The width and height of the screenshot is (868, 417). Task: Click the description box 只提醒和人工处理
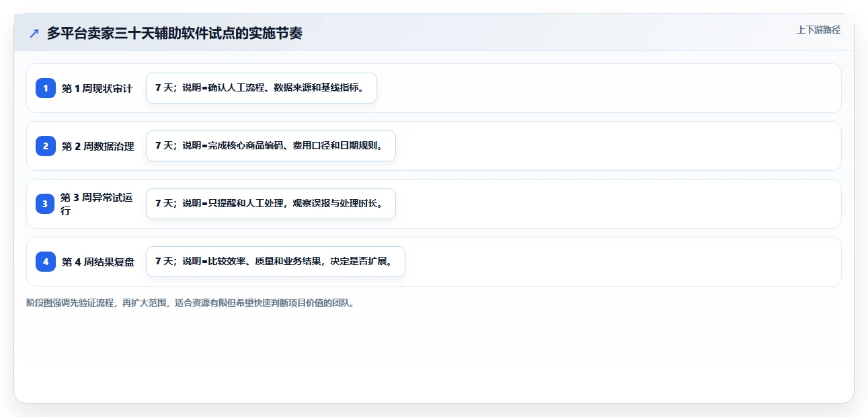(271, 204)
